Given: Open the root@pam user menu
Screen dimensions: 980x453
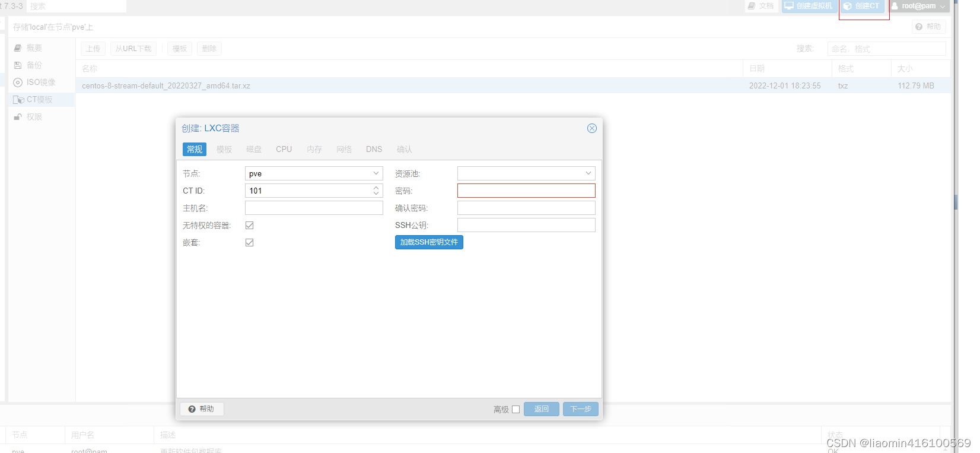Looking at the screenshot, I should coord(919,6).
